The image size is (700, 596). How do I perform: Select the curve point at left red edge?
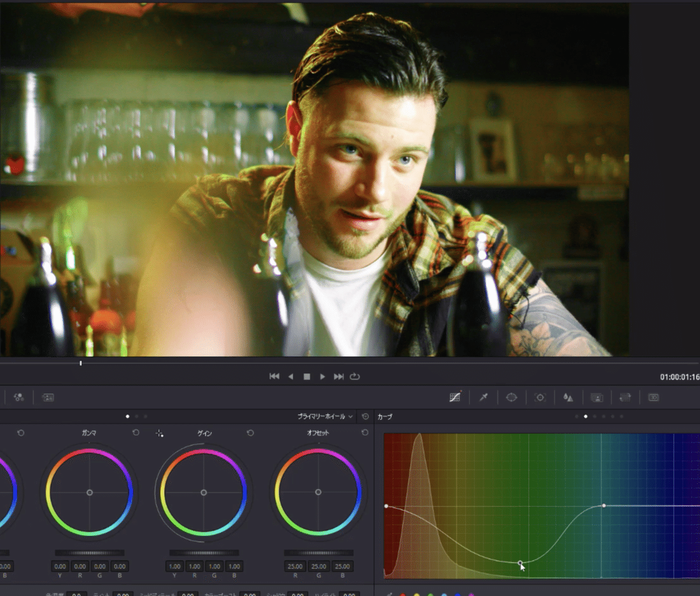386,506
